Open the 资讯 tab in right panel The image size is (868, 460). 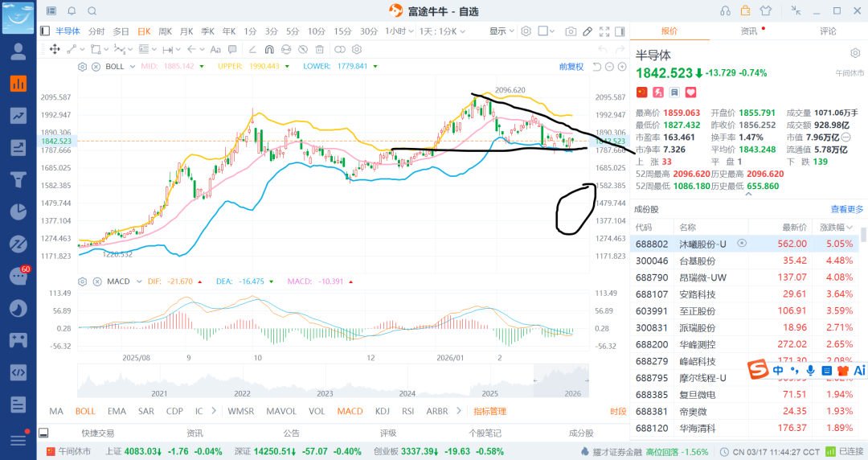click(x=749, y=31)
